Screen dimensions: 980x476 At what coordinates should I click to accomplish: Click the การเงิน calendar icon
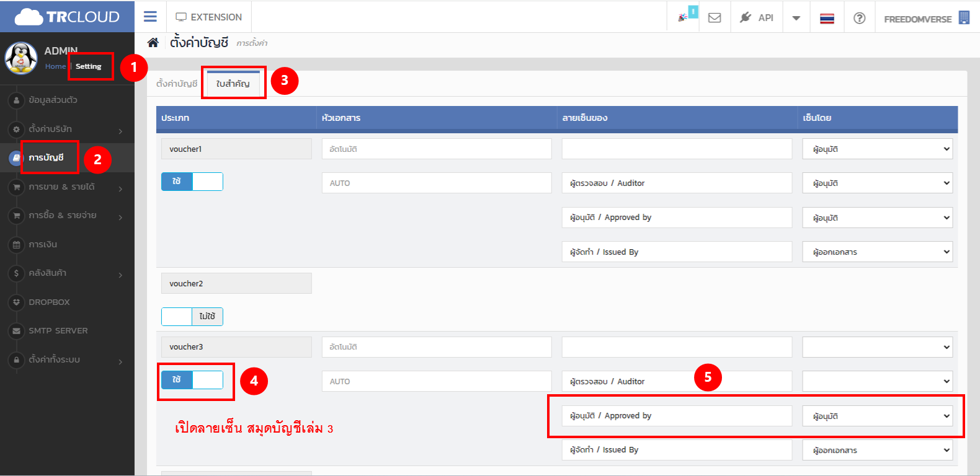pyautogui.click(x=16, y=244)
